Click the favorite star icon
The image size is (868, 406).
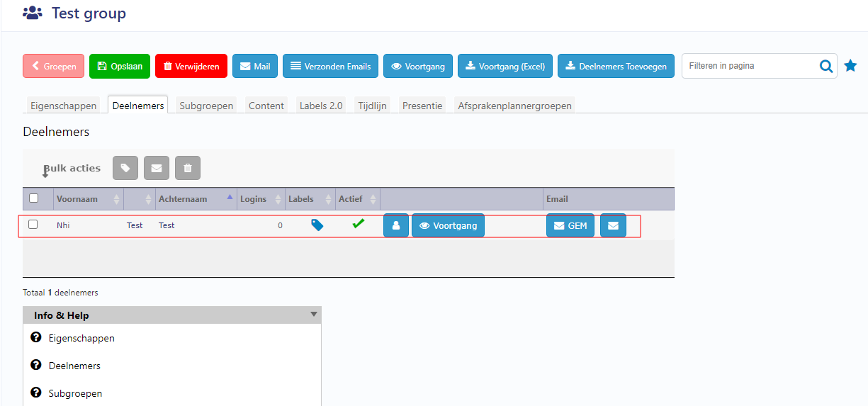(x=850, y=66)
